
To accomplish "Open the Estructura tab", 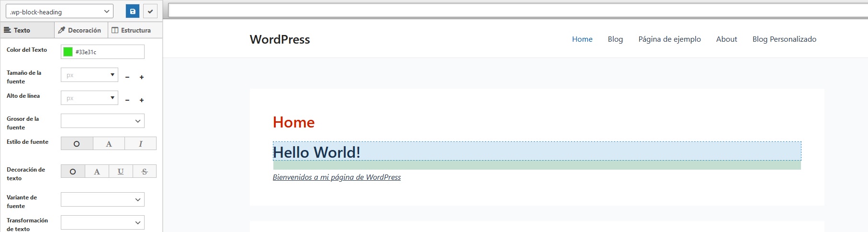I will click(132, 30).
